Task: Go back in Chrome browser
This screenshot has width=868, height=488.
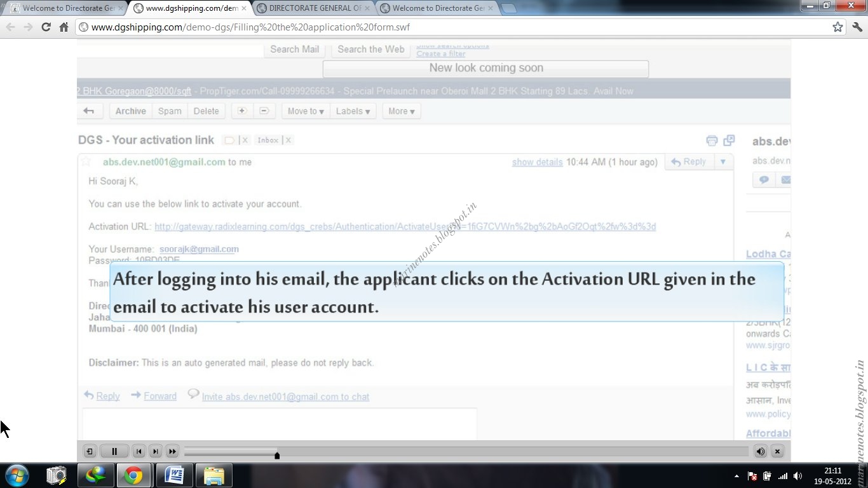Action: pos(10,27)
